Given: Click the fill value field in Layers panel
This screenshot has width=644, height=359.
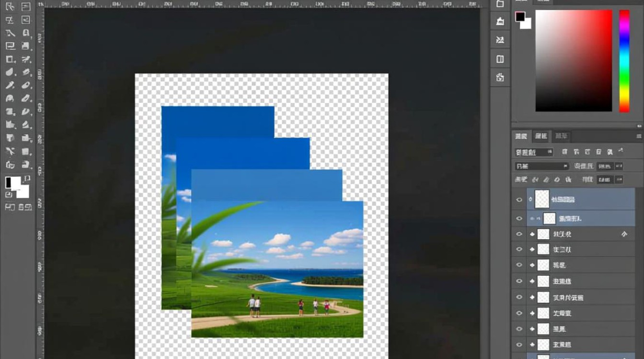Looking at the screenshot, I should [605, 179].
